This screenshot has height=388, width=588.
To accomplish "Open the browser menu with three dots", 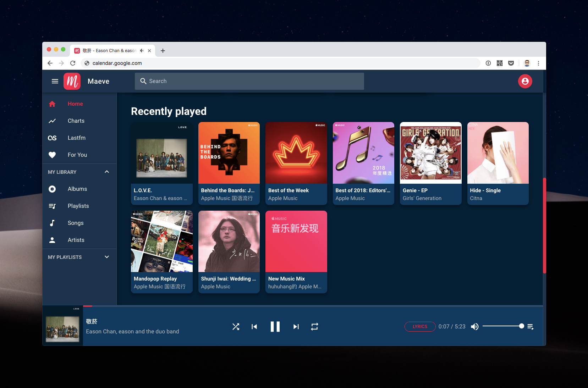I will pyautogui.click(x=539, y=63).
